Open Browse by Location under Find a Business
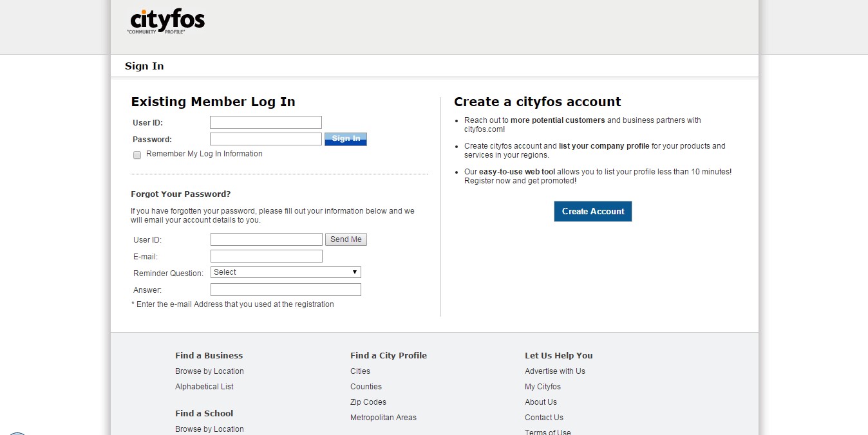868x435 pixels. tap(209, 371)
